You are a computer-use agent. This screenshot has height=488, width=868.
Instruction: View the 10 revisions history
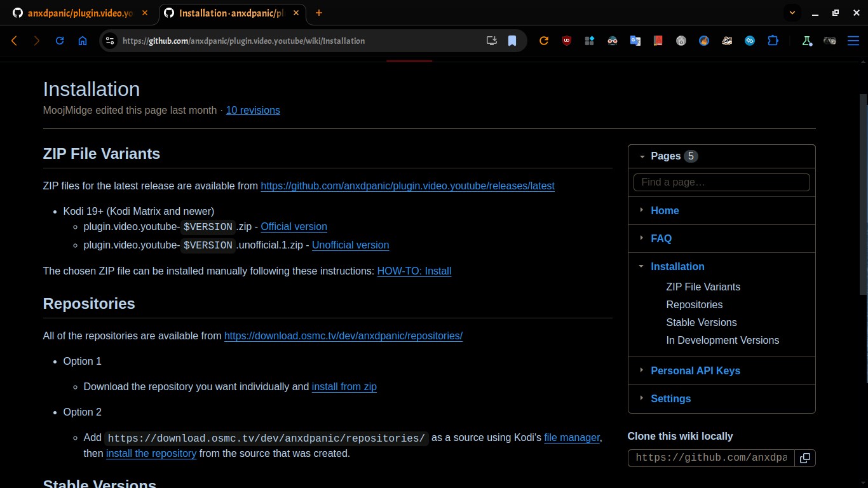pyautogui.click(x=253, y=110)
